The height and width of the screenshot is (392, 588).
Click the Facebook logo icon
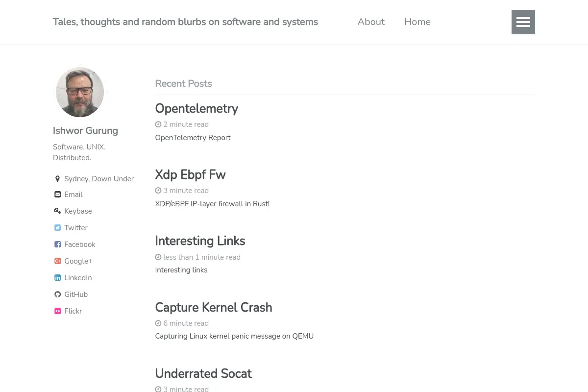click(x=57, y=245)
